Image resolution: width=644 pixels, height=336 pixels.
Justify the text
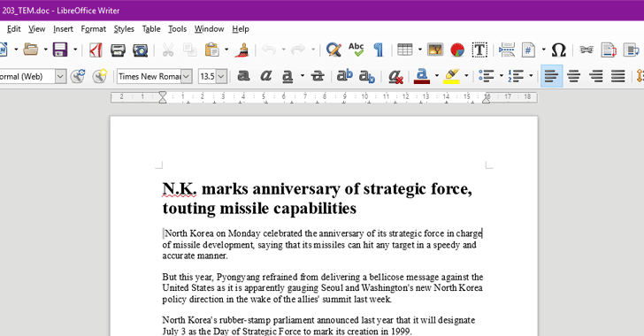click(618, 76)
